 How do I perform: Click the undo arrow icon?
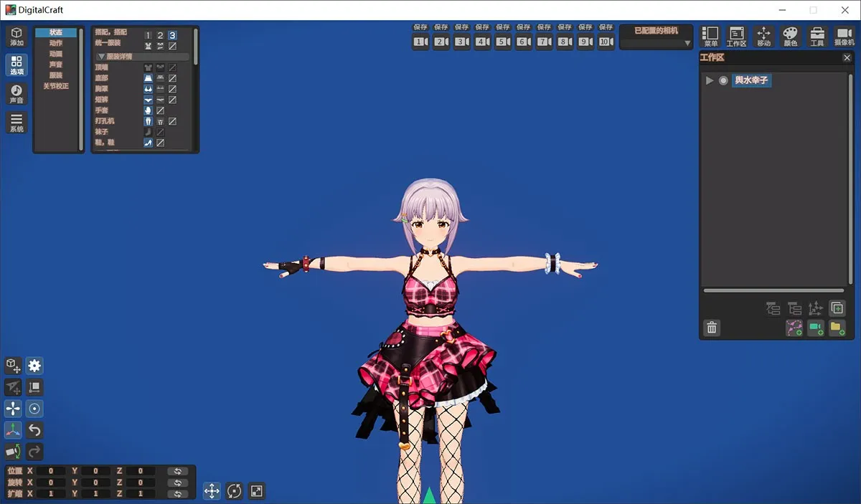click(34, 430)
